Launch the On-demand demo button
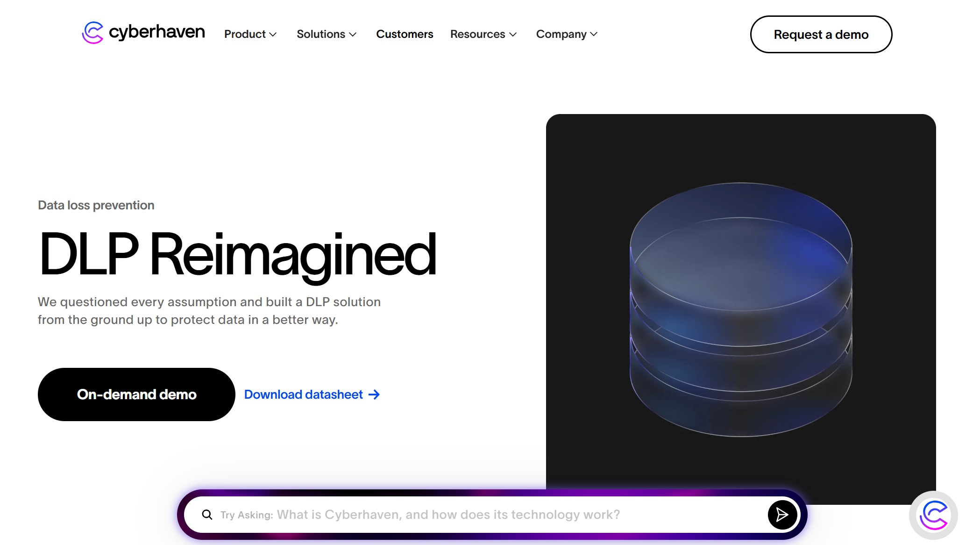This screenshot has width=980, height=545. click(x=136, y=394)
